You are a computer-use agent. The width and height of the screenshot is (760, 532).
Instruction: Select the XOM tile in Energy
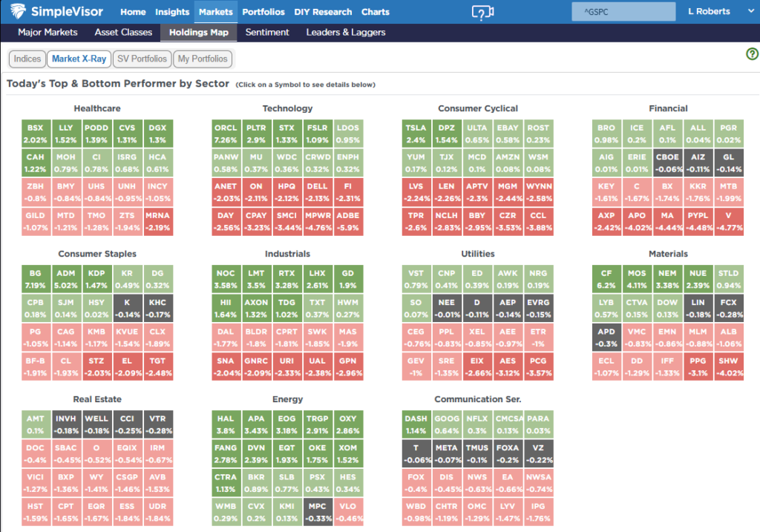348,453
